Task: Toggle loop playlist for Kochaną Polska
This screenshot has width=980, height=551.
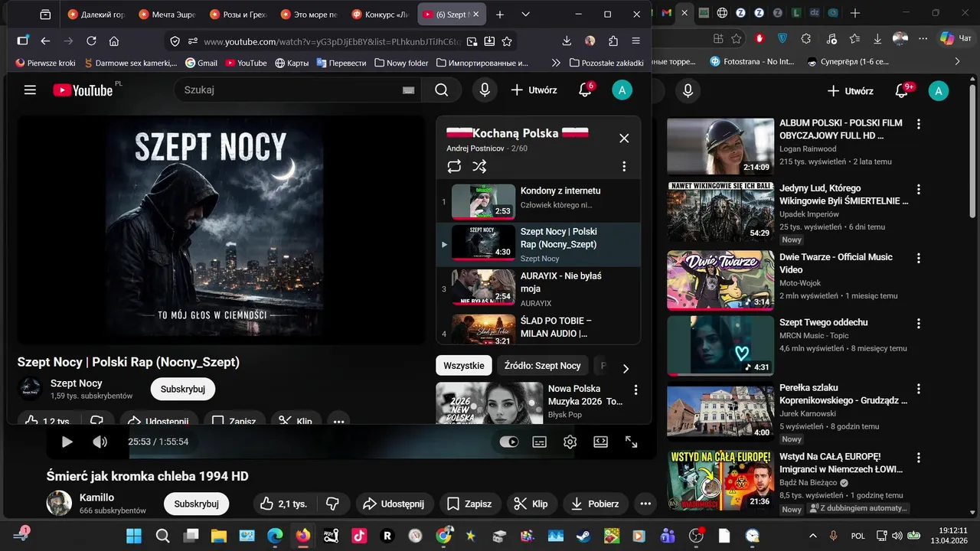Action: coord(454,166)
